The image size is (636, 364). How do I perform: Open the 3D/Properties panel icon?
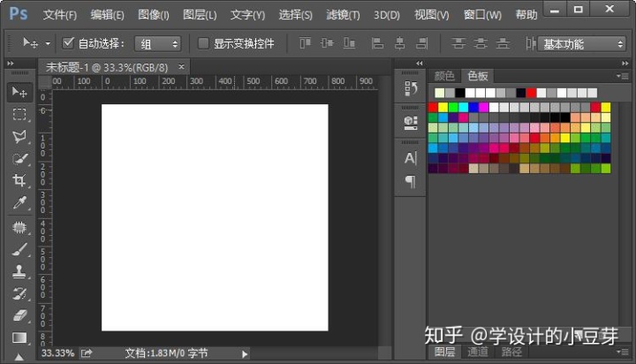[x=411, y=123]
